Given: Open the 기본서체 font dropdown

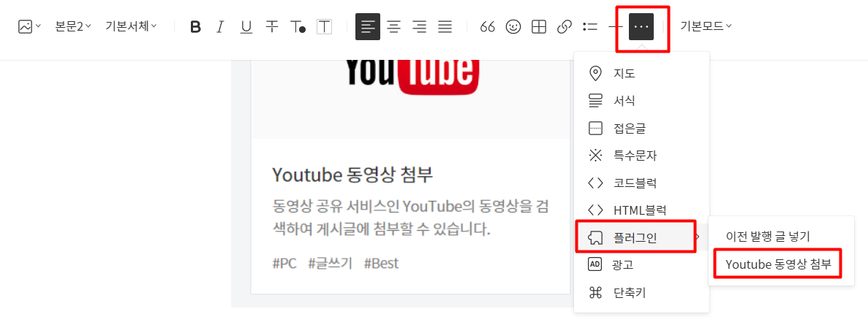Looking at the screenshot, I should [131, 26].
